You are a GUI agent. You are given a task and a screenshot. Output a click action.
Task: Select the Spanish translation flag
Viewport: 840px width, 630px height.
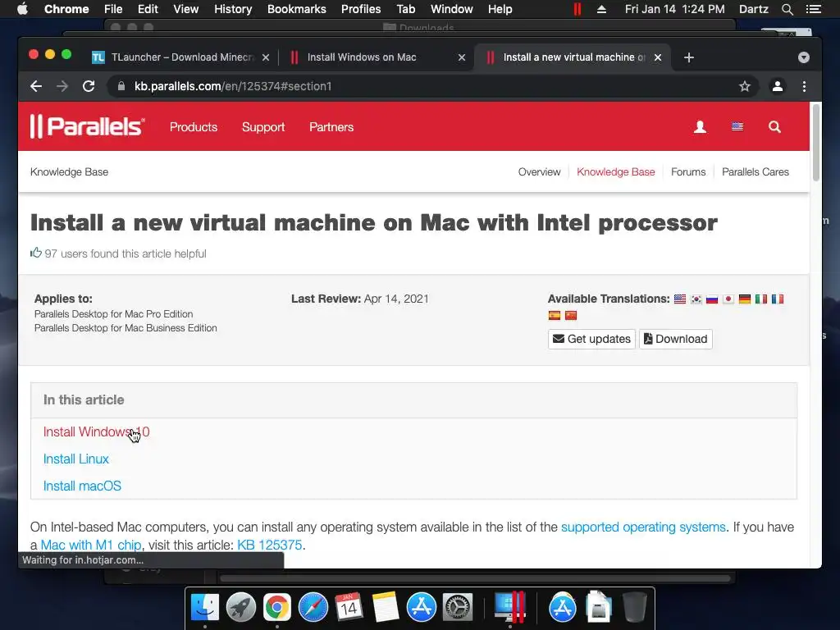(x=555, y=315)
